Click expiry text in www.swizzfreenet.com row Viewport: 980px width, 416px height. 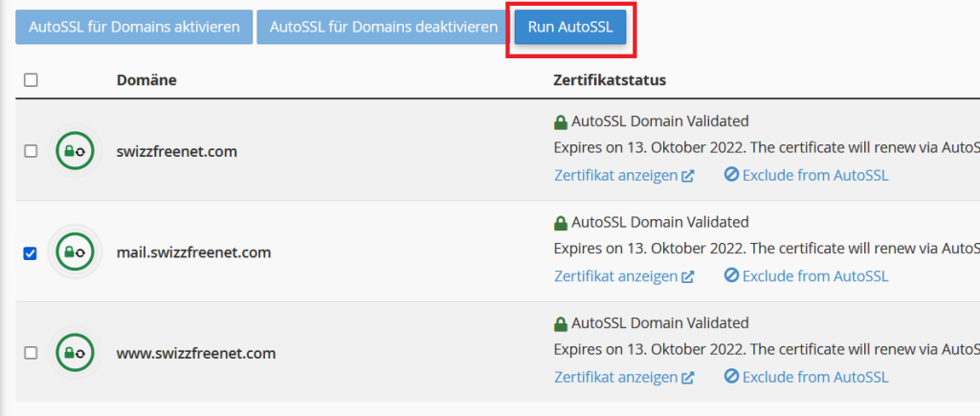click(767, 350)
